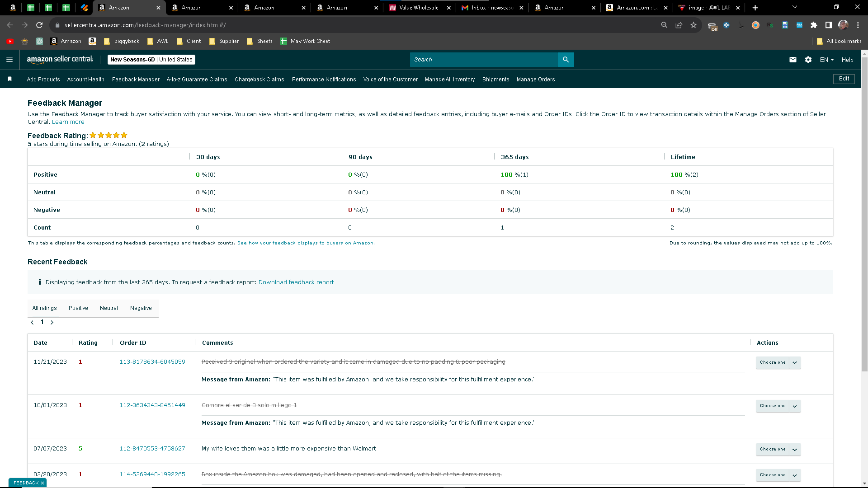Switch to the Inbox Gmail browser tab

(x=492, y=8)
